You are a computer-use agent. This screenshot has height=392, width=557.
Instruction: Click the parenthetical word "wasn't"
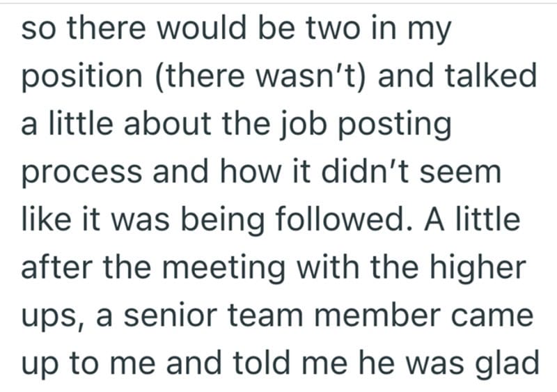pos(329,77)
